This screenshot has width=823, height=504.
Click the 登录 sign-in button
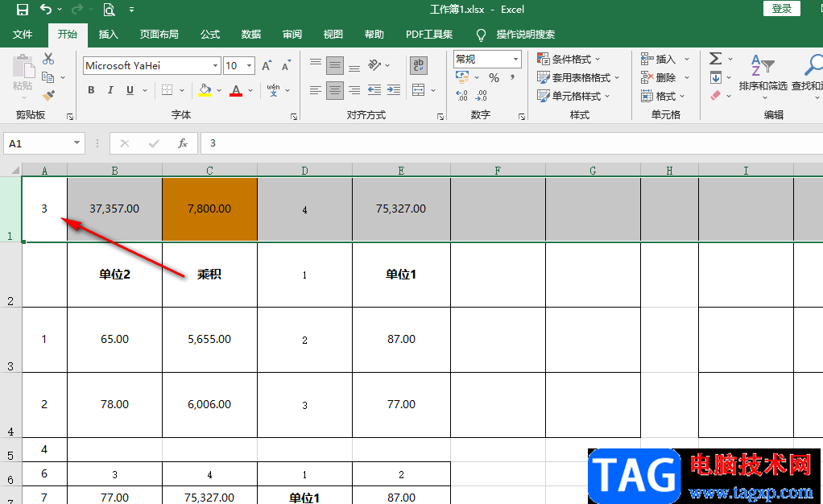(x=782, y=8)
